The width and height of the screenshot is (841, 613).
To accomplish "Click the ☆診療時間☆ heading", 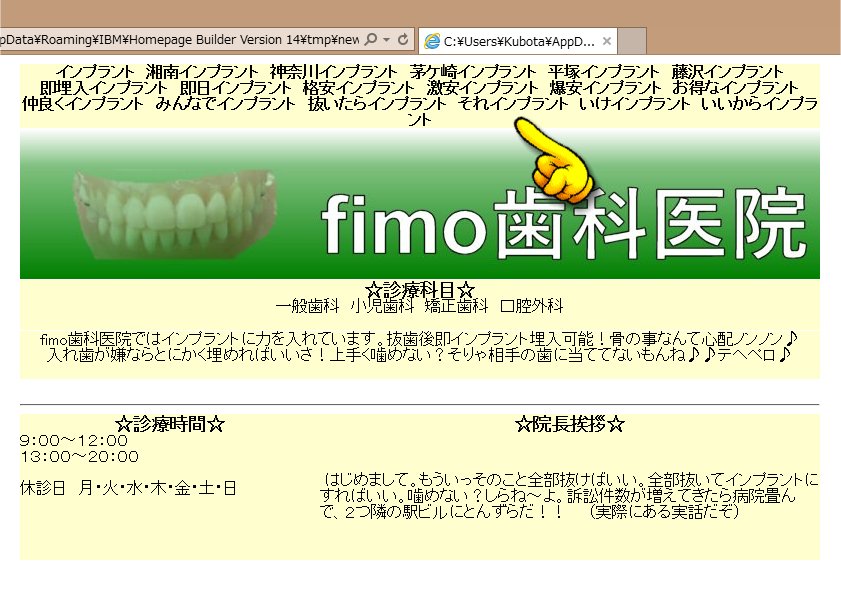I will [x=170, y=425].
